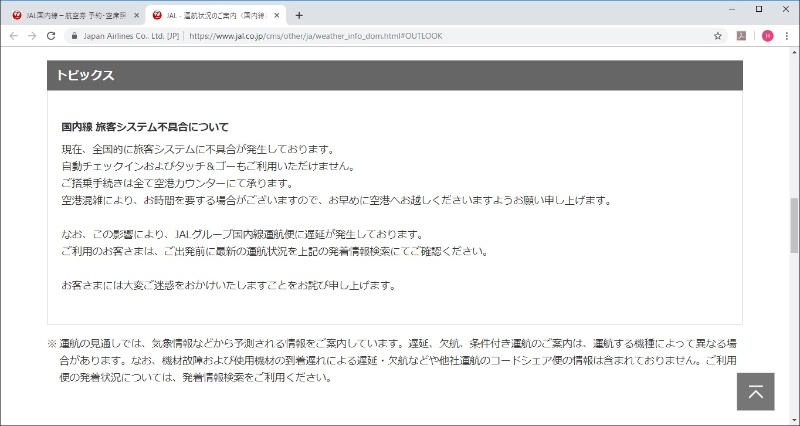The height and width of the screenshot is (426, 800).
Task: Close the first JAL 国内線 tab
Action: click(x=137, y=15)
